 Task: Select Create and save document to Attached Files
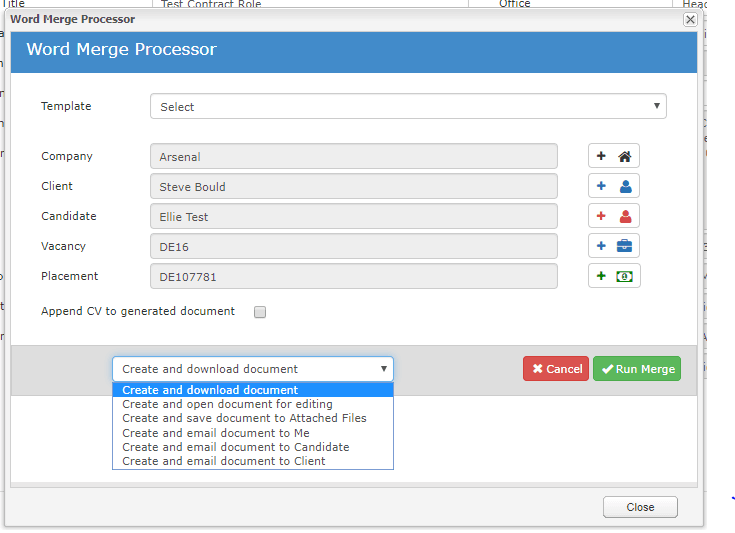(x=244, y=418)
